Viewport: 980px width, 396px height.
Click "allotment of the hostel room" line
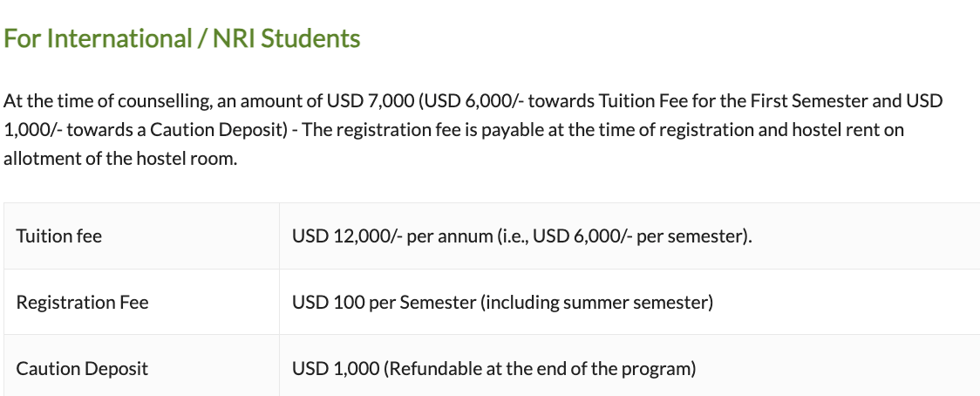[x=120, y=160]
